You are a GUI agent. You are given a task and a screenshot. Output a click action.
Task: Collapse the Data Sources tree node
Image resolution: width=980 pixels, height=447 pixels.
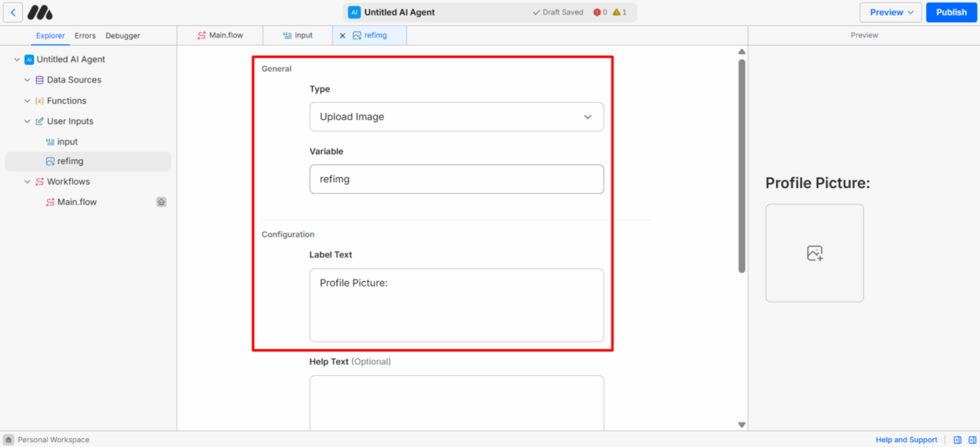tap(27, 80)
